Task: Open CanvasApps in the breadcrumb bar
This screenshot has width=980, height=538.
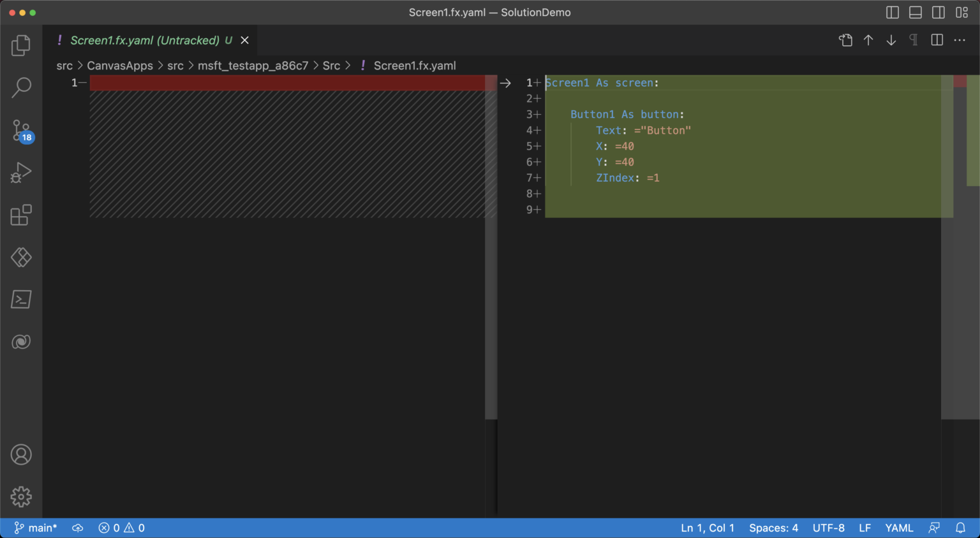Action: (x=120, y=65)
